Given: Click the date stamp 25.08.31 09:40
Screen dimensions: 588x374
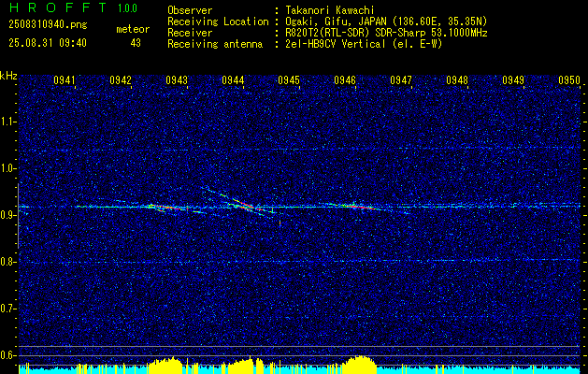Looking at the screenshot, I should (x=48, y=43).
